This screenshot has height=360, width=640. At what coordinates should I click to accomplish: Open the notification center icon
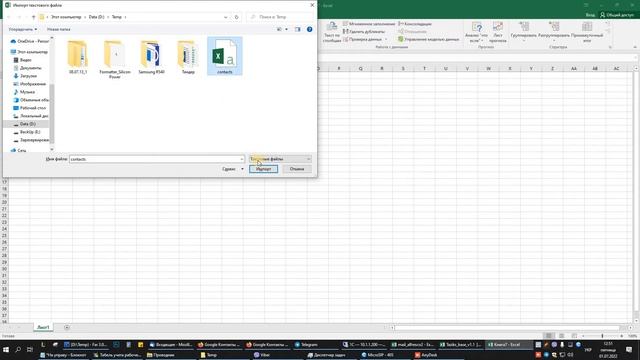[629, 350]
